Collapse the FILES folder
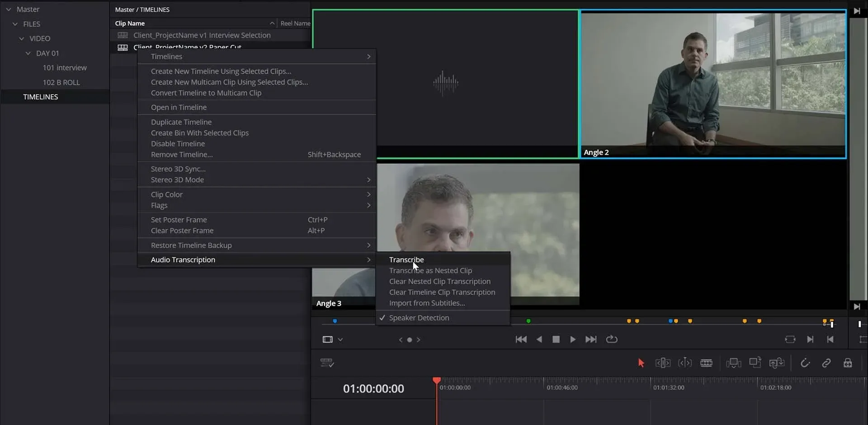Screen dimensions: 868x425 tap(15, 24)
